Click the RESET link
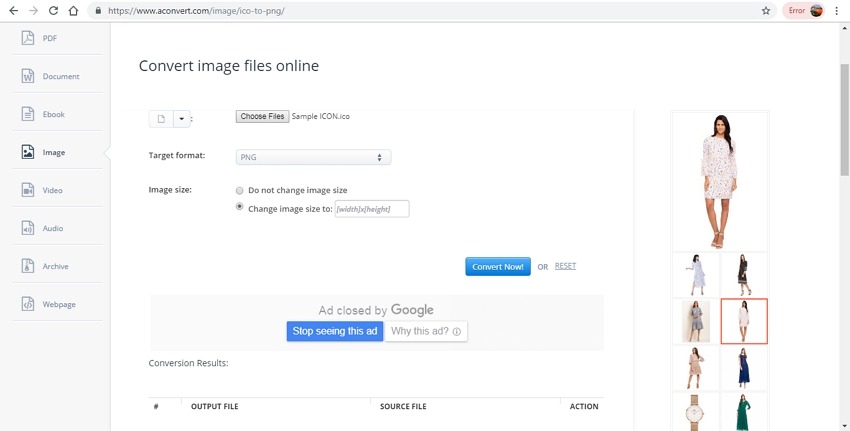850x431 pixels. (x=565, y=266)
